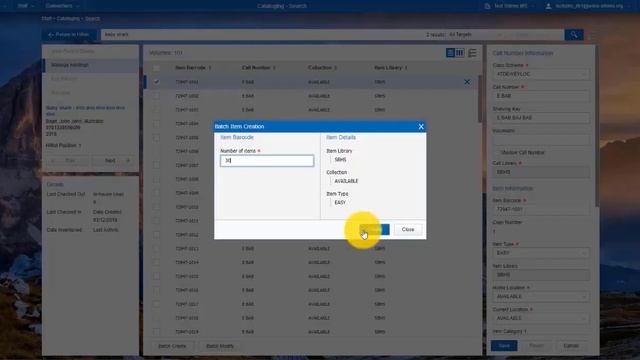Image resolution: width=640 pixels, height=360 pixels.
Task: Click the catalog search text field
Action: 261,35
